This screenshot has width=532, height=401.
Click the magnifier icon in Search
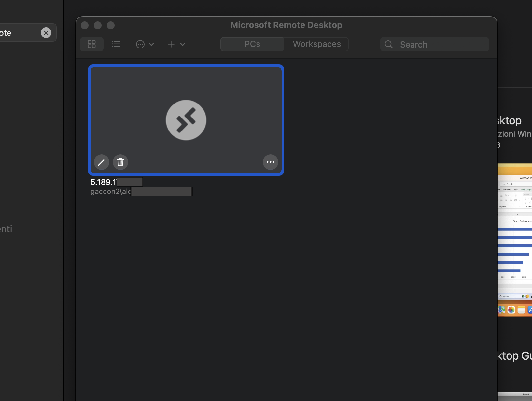(389, 44)
